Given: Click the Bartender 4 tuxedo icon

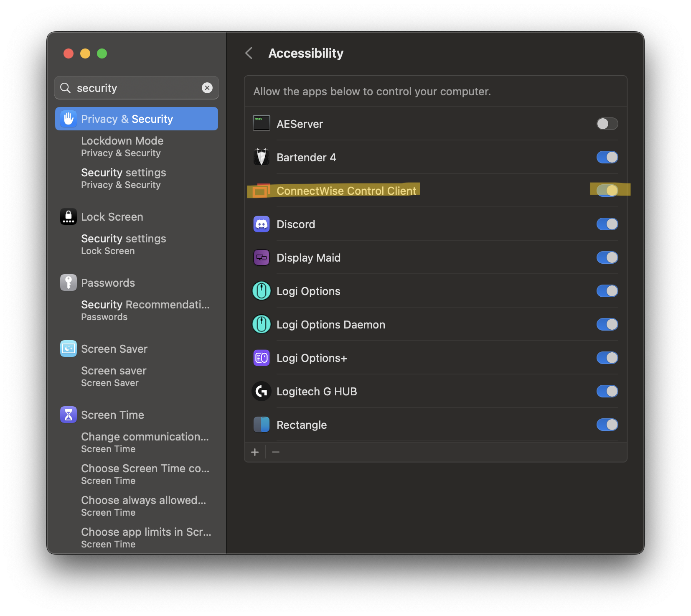Looking at the screenshot, I should click(x=262, y=157).
